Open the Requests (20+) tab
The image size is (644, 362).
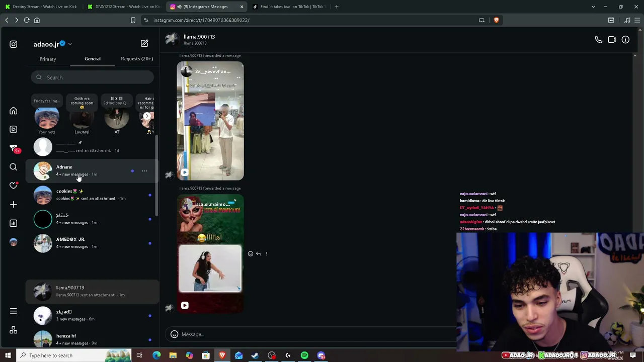tap(137, 59)
